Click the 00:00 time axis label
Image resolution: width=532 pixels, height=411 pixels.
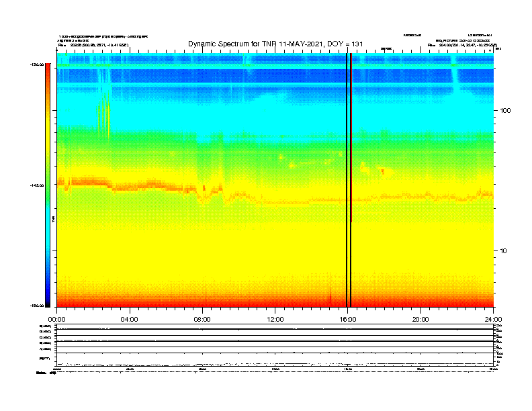[x=56, y=320]
